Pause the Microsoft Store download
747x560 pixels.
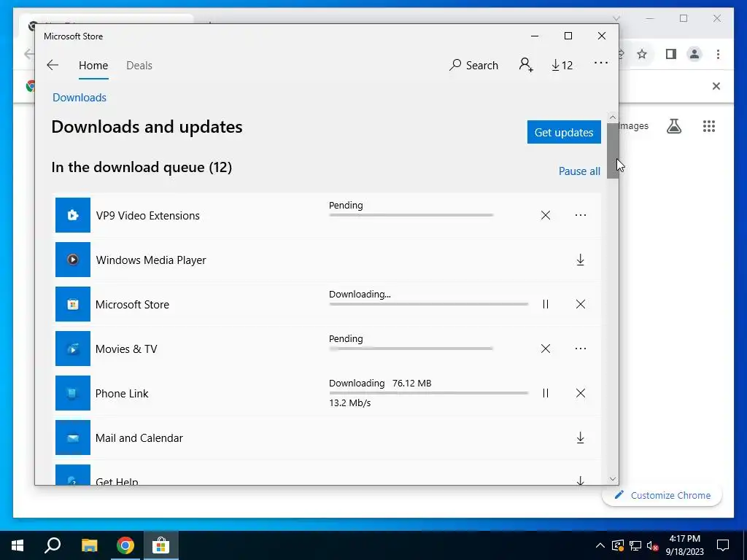[x=546, y=304]
